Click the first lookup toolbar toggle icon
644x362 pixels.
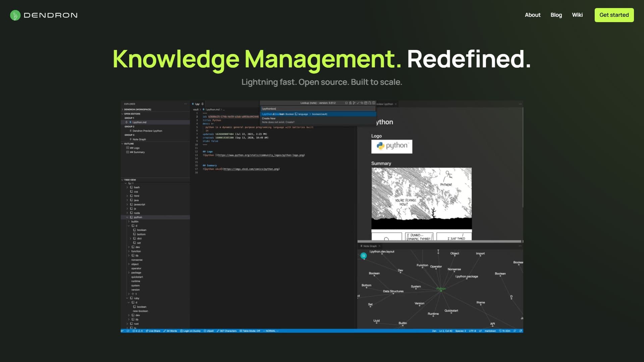click(346, 103)
